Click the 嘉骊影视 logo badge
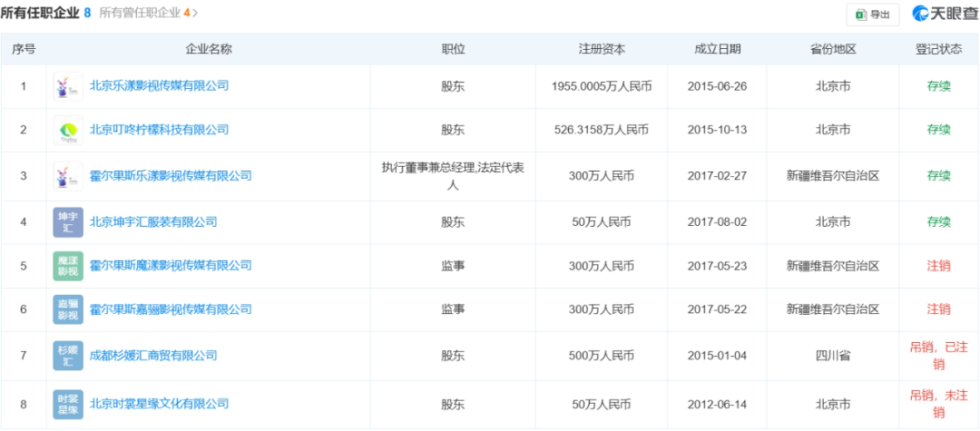980x431 pixels. (x=68, y=309)
